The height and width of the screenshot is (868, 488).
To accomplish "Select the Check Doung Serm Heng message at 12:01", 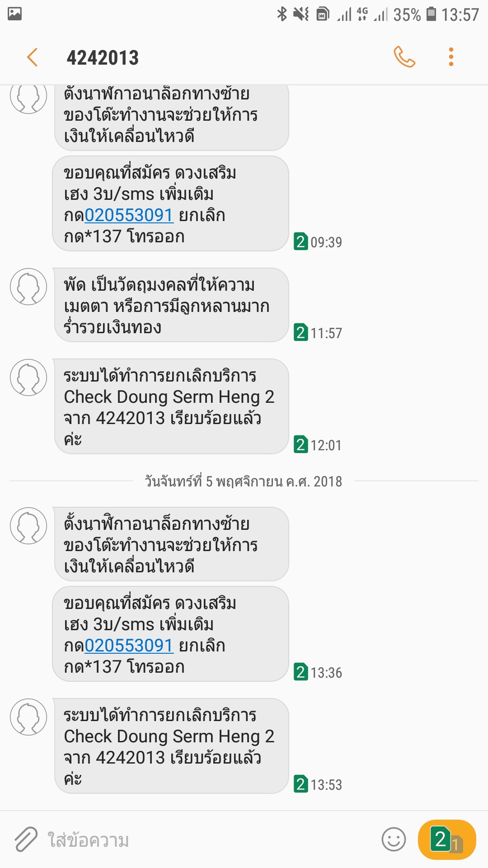I will pyautogui.click(x=171, y=406).
